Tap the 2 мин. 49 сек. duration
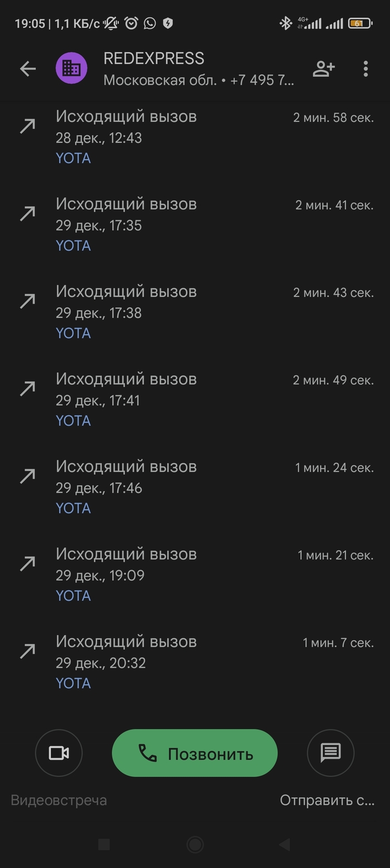Viewport: 390px width, 868px height. point(333,380)
